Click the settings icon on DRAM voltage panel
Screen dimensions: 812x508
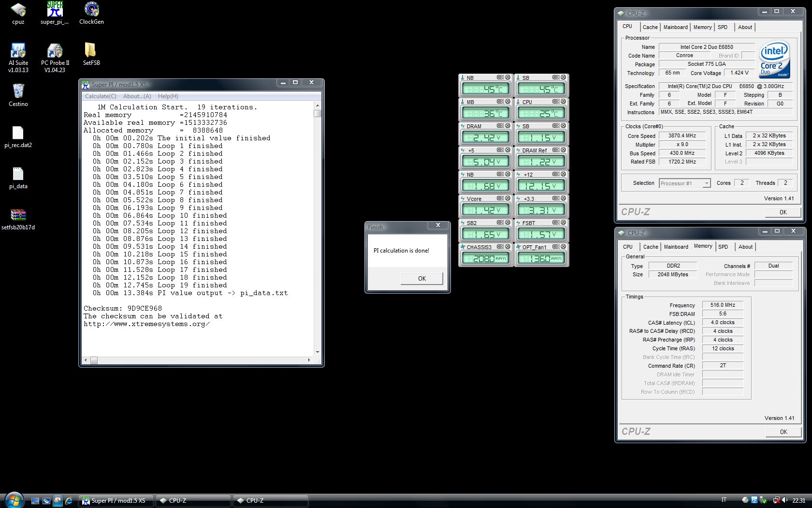[x=500, y=126]
